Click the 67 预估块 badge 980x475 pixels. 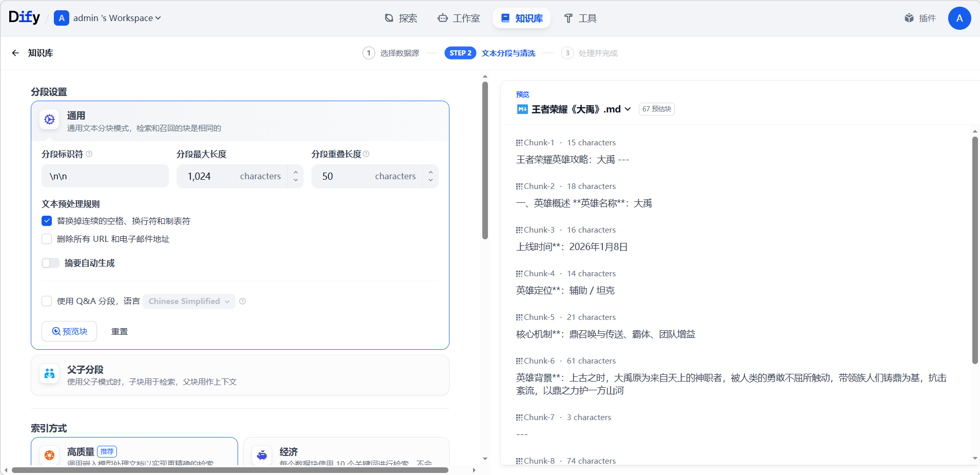point(657,109)
